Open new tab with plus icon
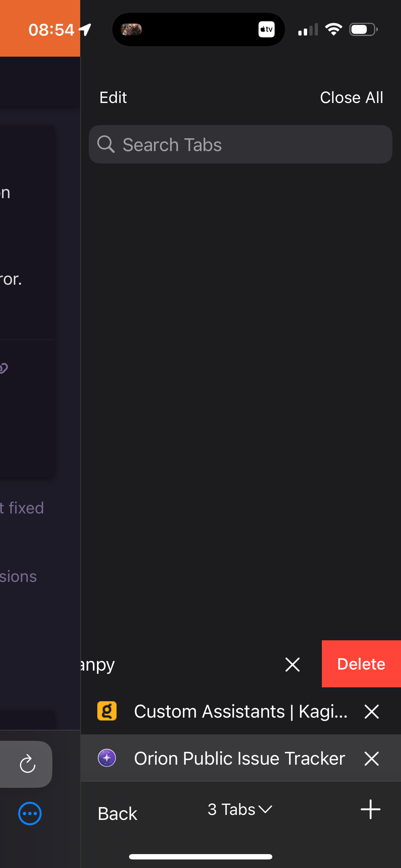This screenshot has width=401, height=868. pyautogui.click(x=370, y=810)
